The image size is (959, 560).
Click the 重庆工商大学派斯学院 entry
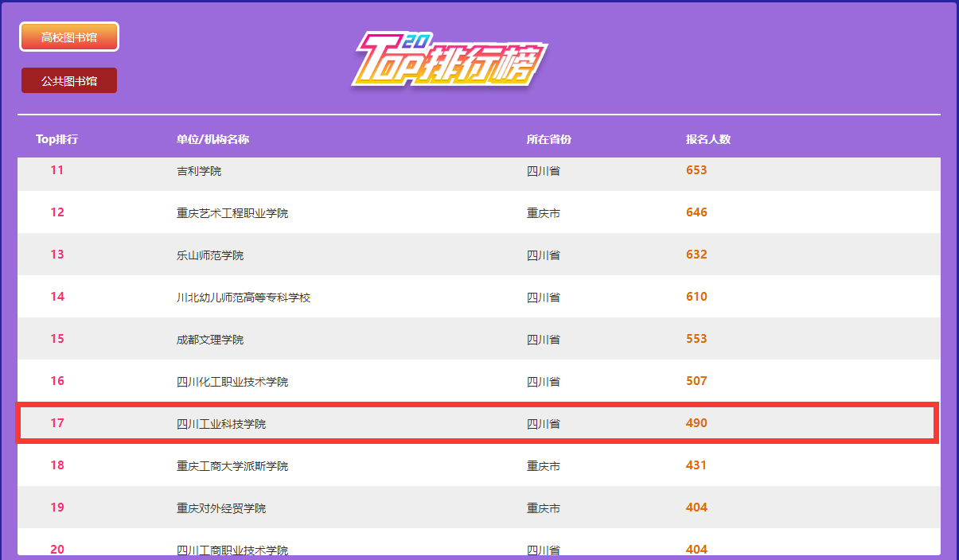coord(232,466)
